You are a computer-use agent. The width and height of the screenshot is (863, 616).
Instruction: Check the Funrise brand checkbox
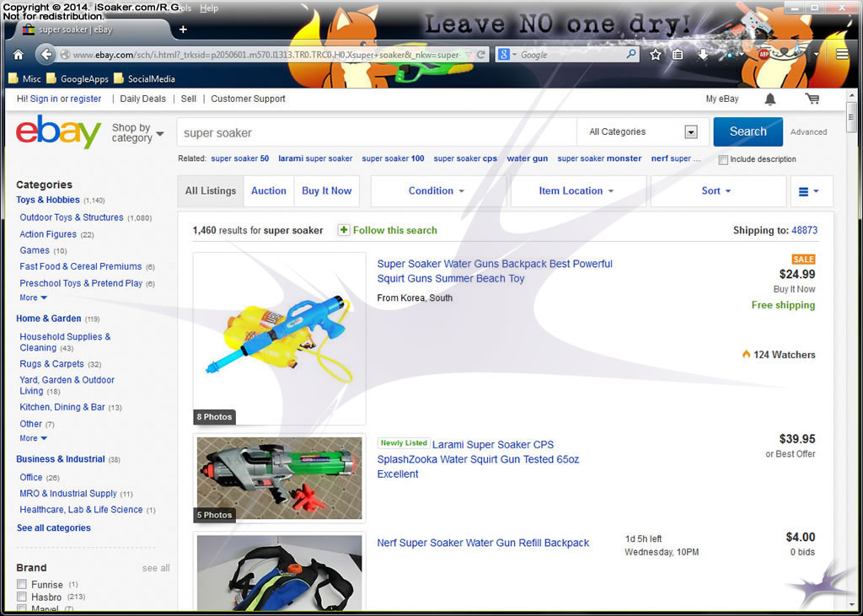point(22,584)
